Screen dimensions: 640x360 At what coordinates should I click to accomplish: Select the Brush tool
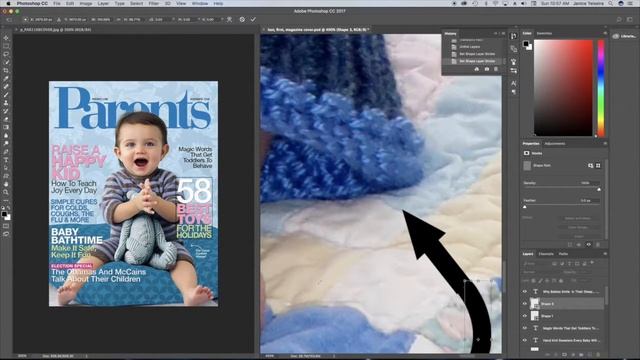[6, 95]
